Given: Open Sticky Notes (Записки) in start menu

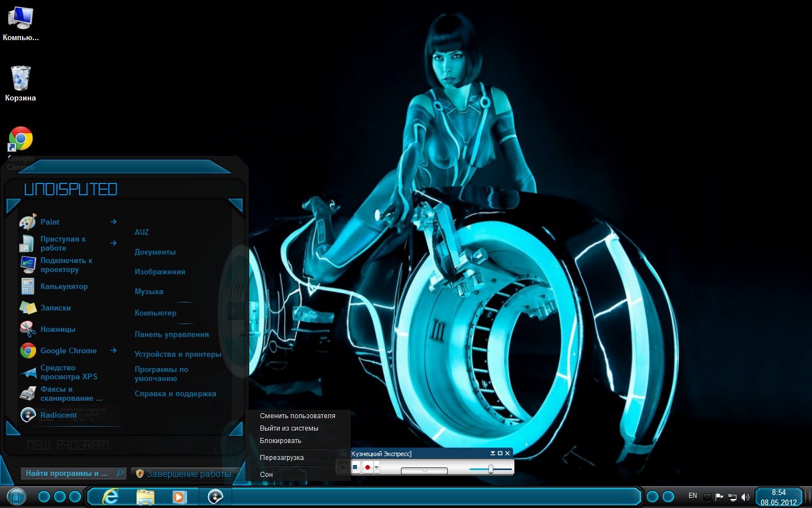Looking at the screenshot, I should [x=55, y=308].
